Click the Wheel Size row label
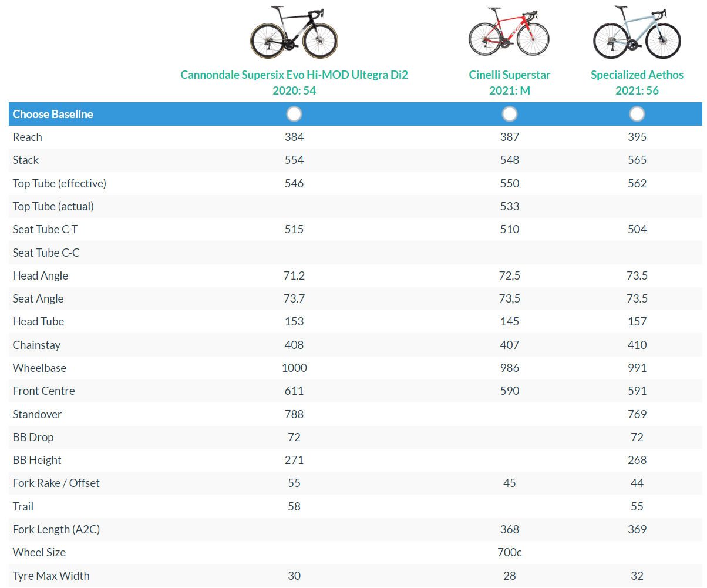 point(39,552)
